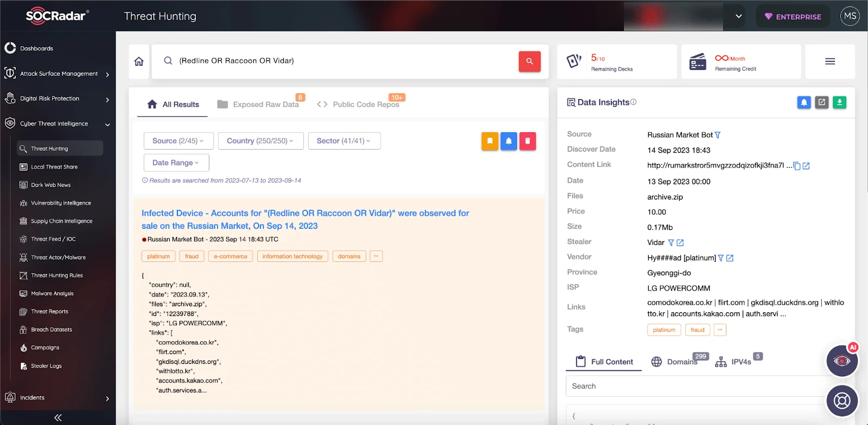Show more tags in Data Insights
Viewport: 868px width, 425px height.
coord(720,330)
